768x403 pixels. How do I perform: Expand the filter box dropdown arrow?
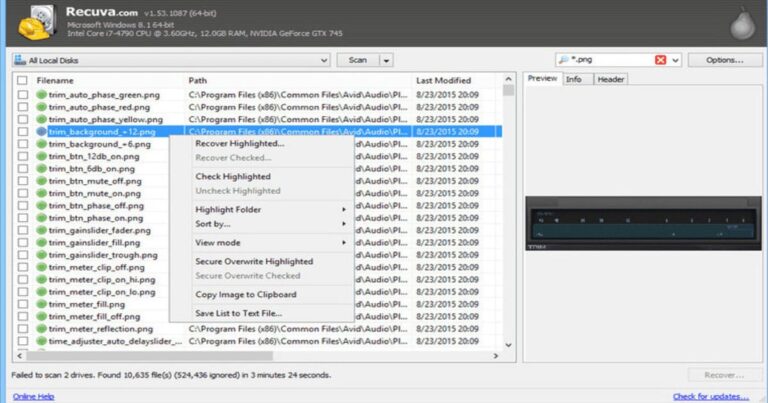click(x=675, y=60)
